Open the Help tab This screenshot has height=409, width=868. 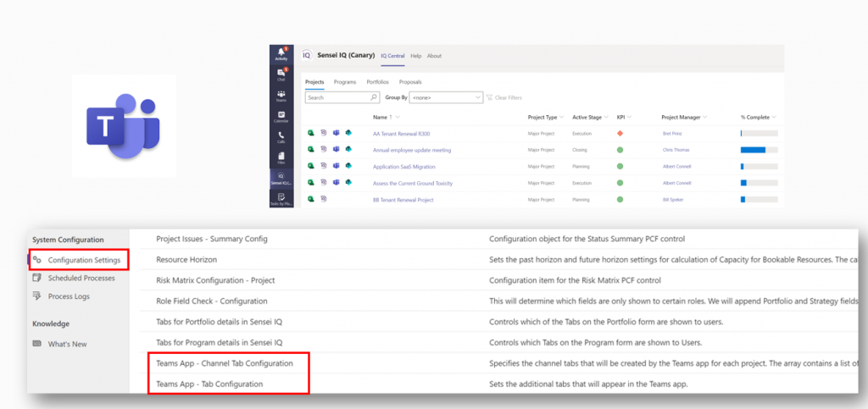tap(415, 56)
